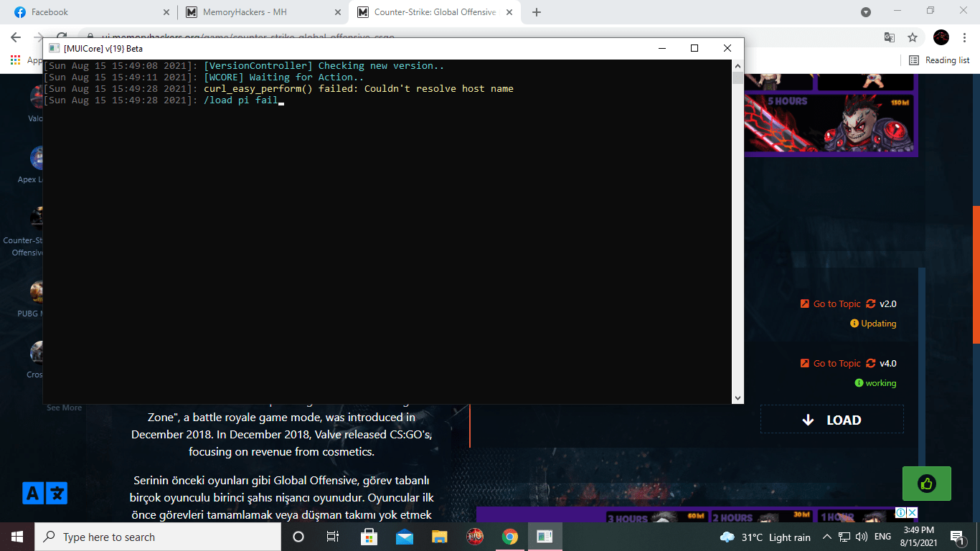Open the volume tray icon
980x551 pixels.
pos(861,537)
